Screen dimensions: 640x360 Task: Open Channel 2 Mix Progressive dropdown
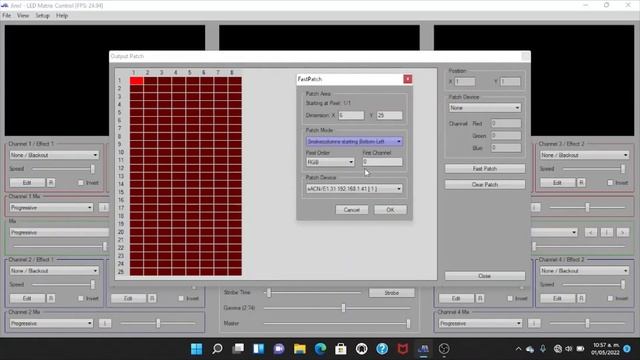click(51, 323)
